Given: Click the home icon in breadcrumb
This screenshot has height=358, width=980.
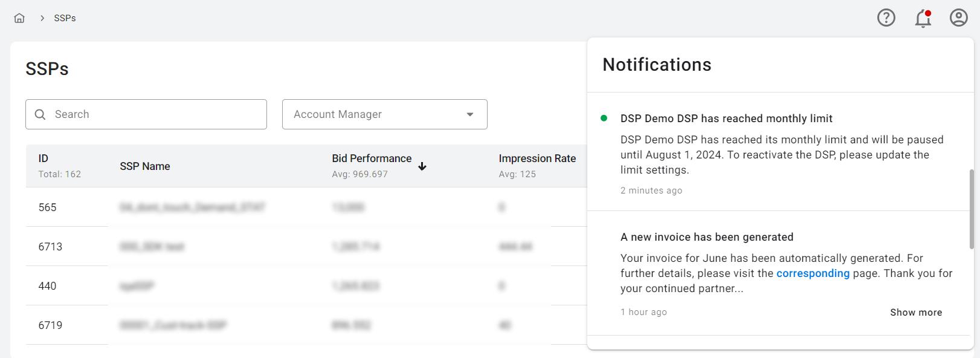Looking at the screenshot, I should (19, 18).
